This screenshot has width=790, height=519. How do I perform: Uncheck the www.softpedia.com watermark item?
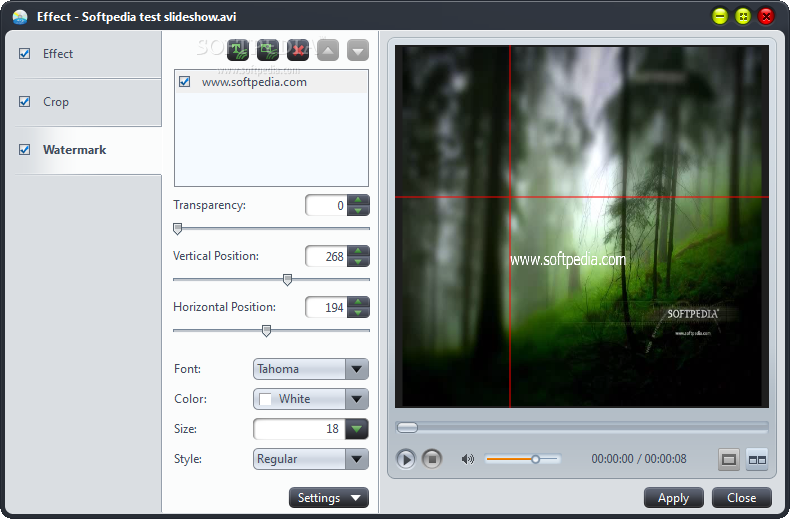coord(184,82)
